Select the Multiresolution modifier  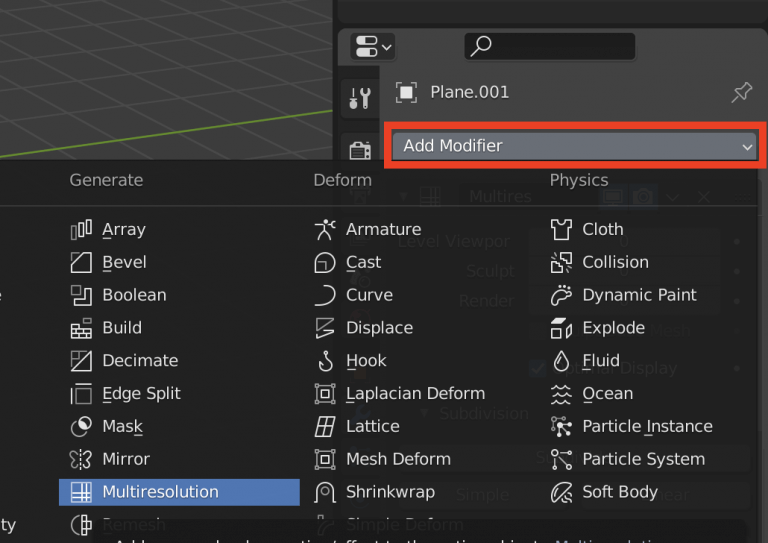coord(179,492)
